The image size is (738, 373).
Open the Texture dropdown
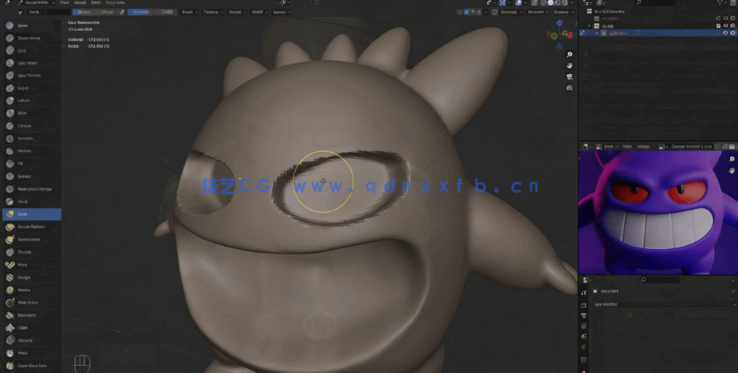point(213,12)
